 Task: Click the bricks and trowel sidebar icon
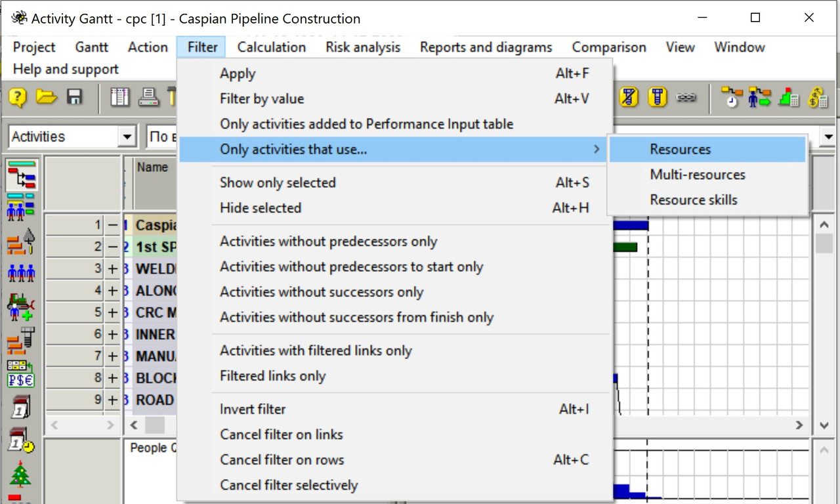(21, 241)
